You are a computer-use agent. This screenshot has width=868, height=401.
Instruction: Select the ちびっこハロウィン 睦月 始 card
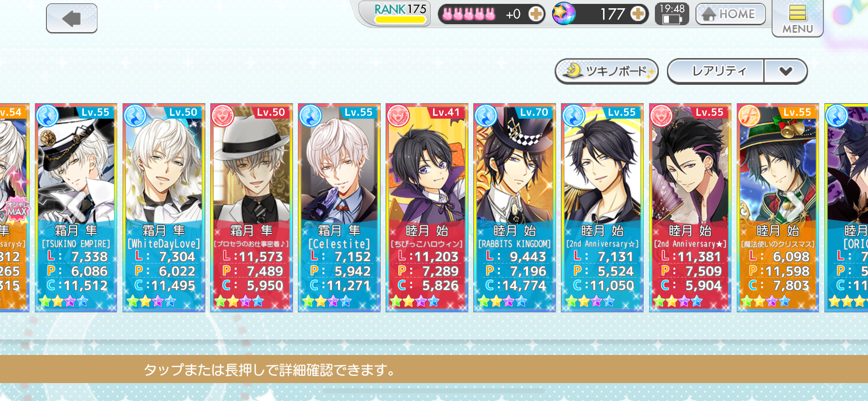[x=427, y=207]
